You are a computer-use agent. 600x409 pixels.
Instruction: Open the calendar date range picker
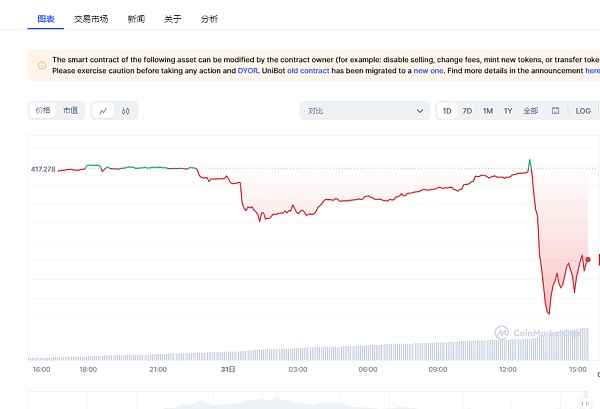555,111
